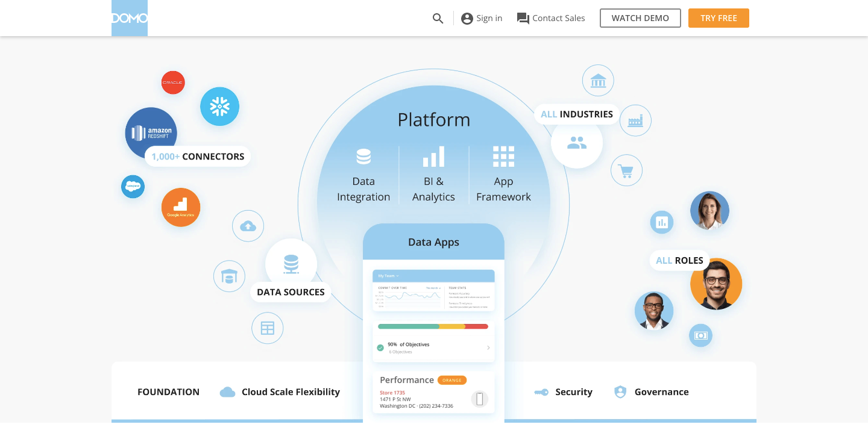Select the BI & Analytics bar chart icon
Viewport: 868px width, 448px height.
(433, 155)
